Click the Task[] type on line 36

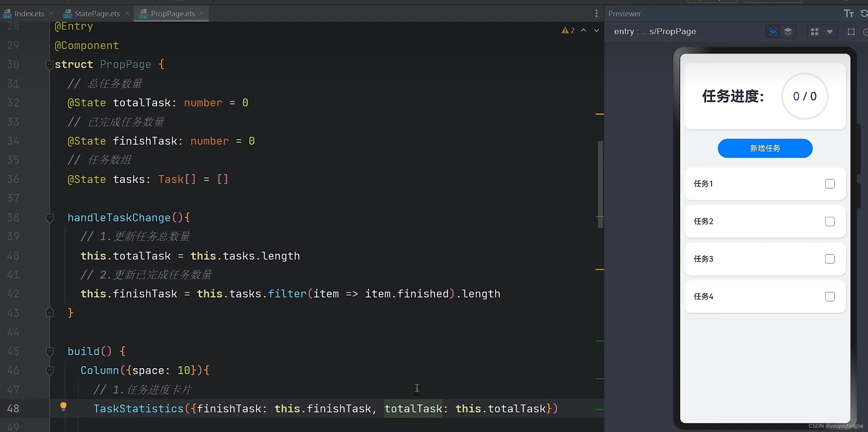click(177, 179)
